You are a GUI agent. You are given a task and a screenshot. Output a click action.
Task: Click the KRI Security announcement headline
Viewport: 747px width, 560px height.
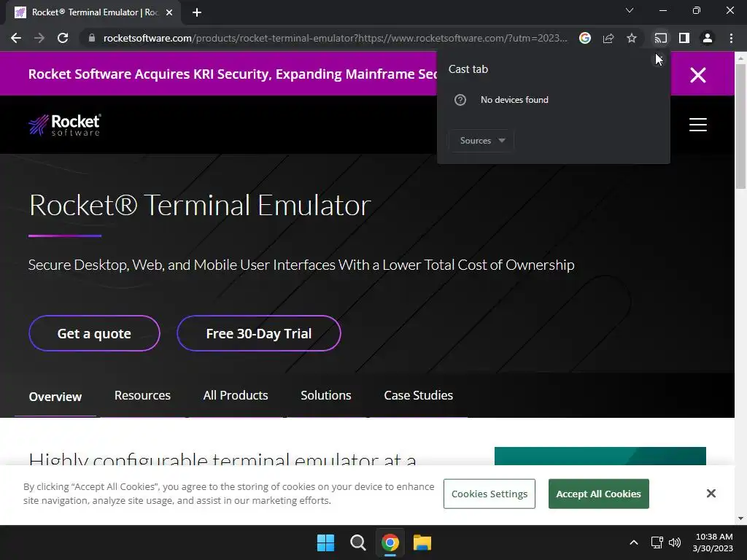point(233,74)
